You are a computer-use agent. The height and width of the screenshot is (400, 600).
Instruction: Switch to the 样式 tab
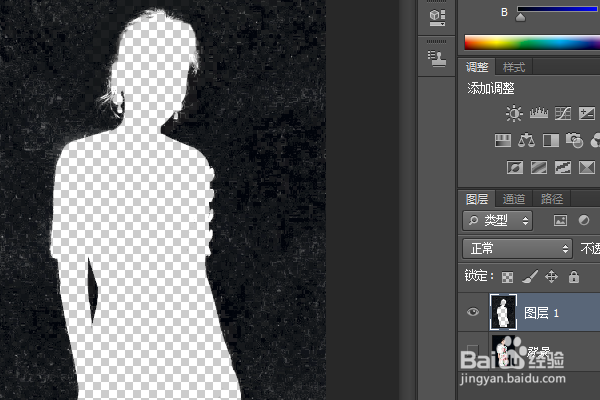(x=514, y=67)
